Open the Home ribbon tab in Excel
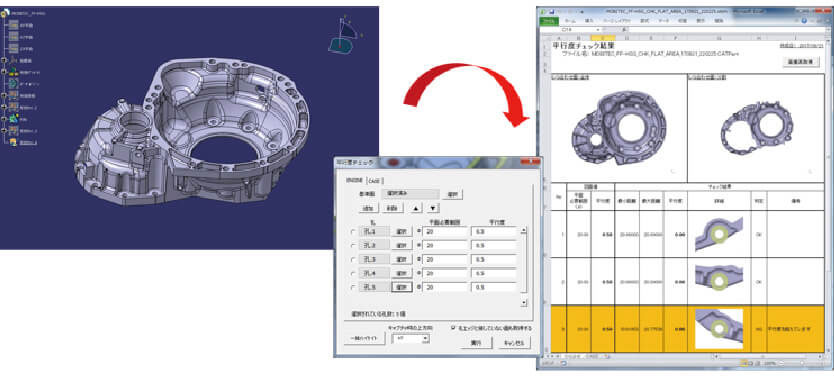Image resolution: width=834 pixels, height=382 pixels. click(x=570, y=21)
